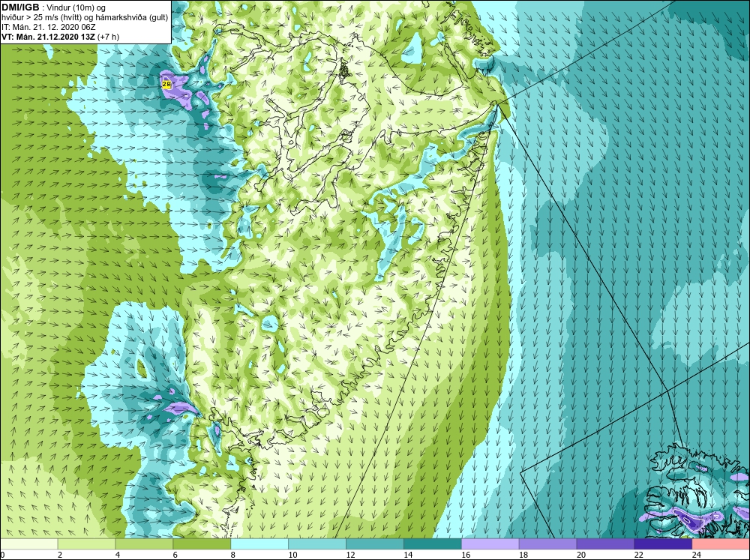Click the 'VT: Mán. 21.12.2020 13Z' valid time
This screenshot has width=750, height=560.
click(x=48, y=37)
